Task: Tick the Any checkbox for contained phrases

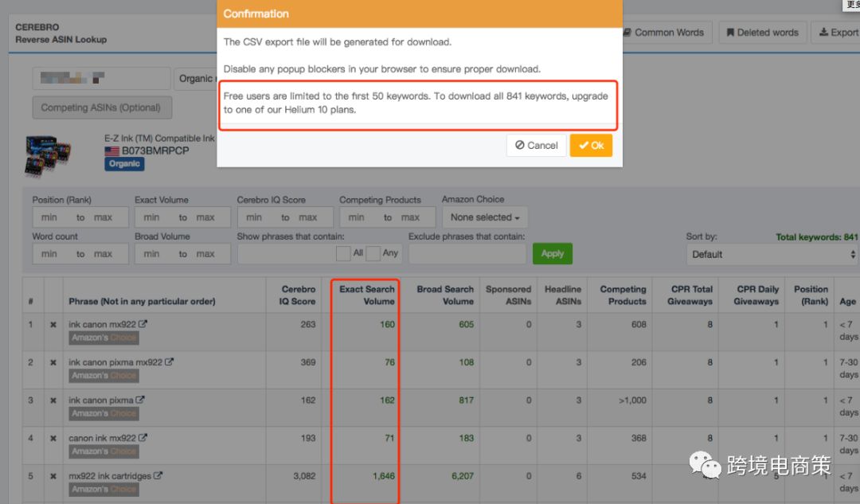Action: click(373, 253)
